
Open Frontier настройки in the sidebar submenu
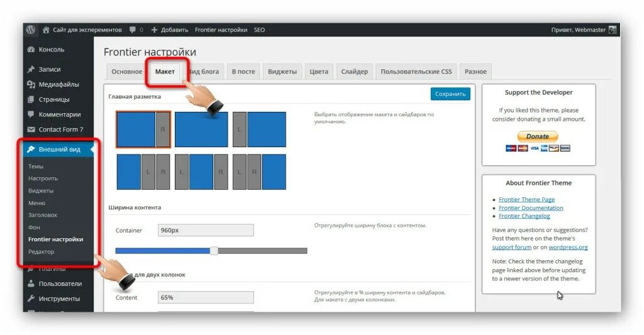[x=55, y=239]
